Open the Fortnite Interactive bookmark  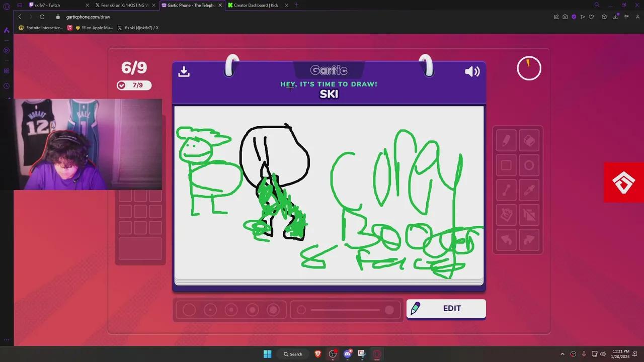coord(41,28)
